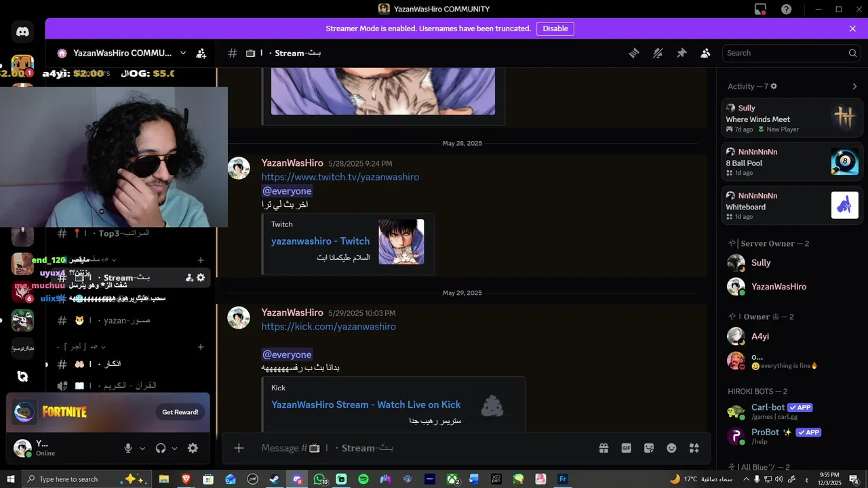Screen dimensions: 868x488
Task: Open WhatsApp from the taskbar
Action: [x=319, y=479]
